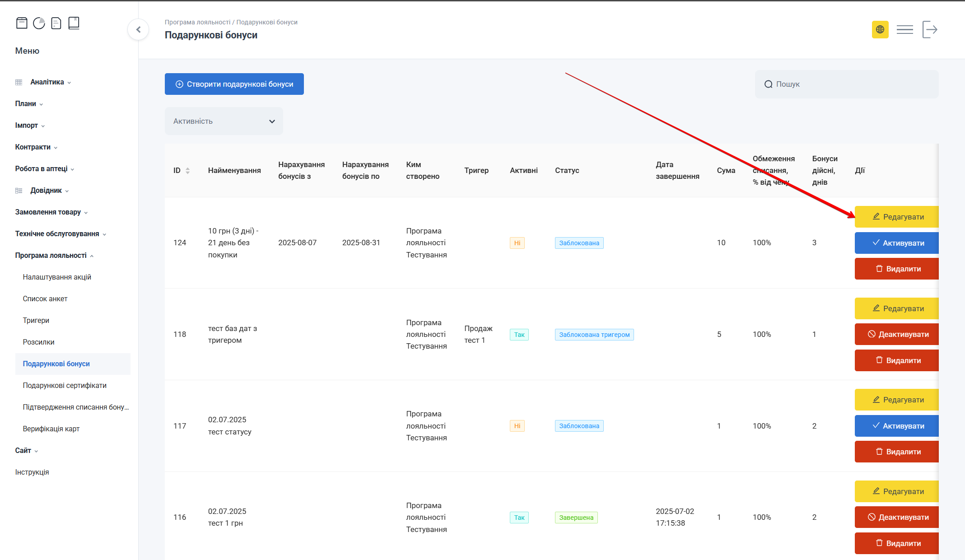Open the Активність filter dropdown
Viewport: 965px width, 560px height.
[224, 121]
